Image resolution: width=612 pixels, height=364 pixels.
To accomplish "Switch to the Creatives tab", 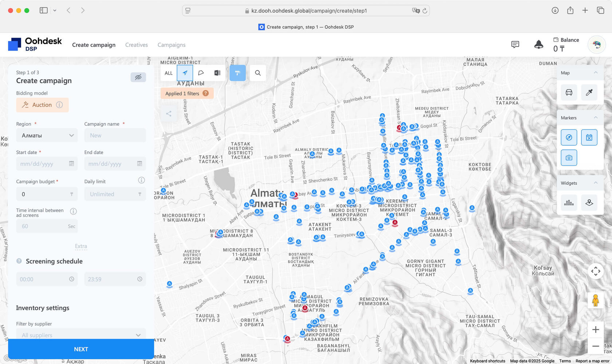I will coord(137,45).
